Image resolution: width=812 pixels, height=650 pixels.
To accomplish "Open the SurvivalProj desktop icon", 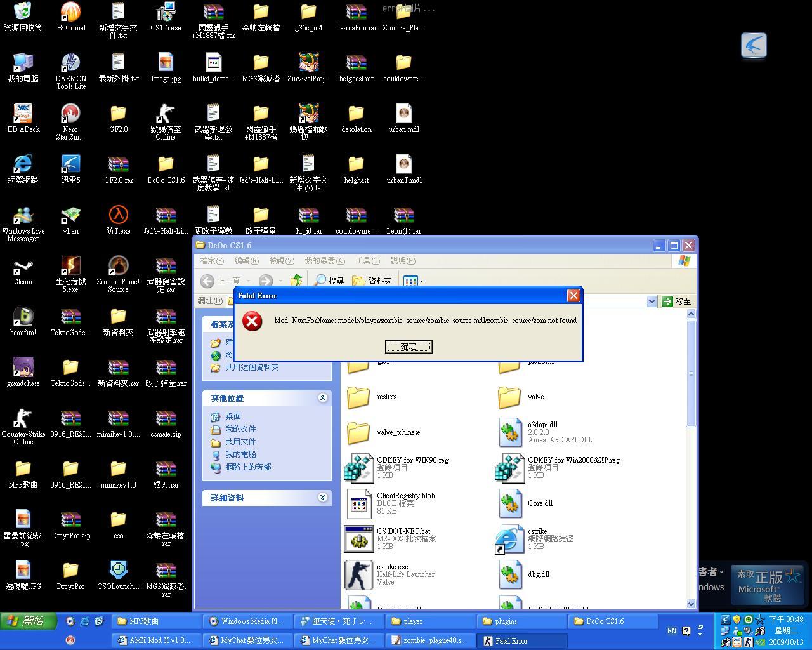I will pyautogui.click(x=308, y=67).
